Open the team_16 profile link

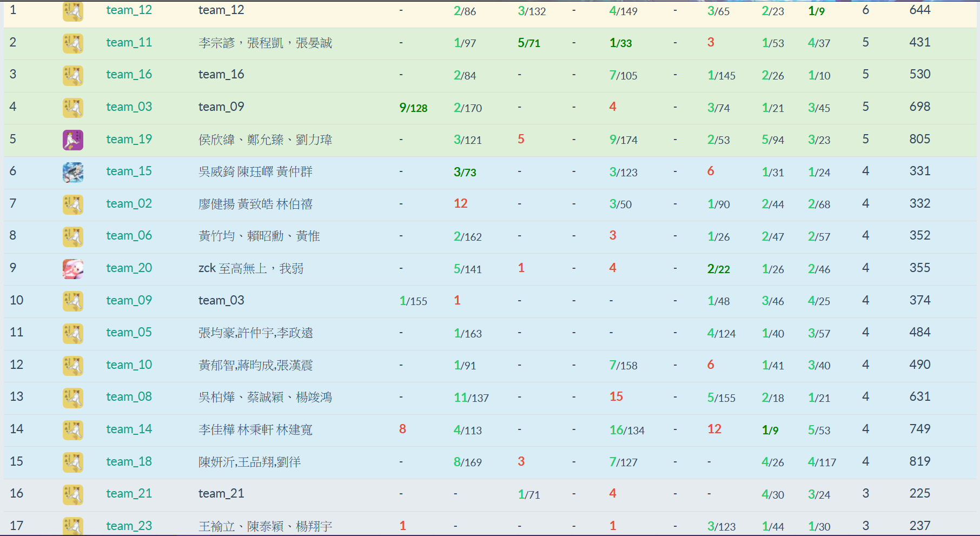tap(129, 75)
